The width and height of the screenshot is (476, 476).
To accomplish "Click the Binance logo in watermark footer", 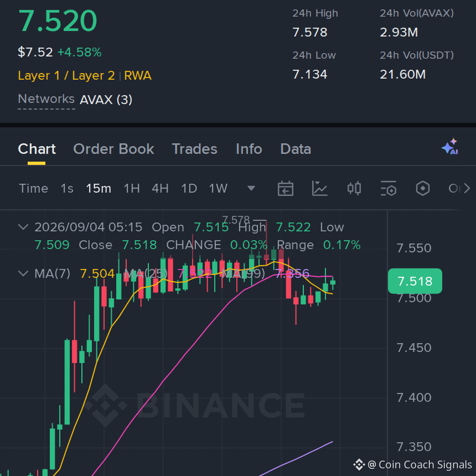I will point(358,465).
